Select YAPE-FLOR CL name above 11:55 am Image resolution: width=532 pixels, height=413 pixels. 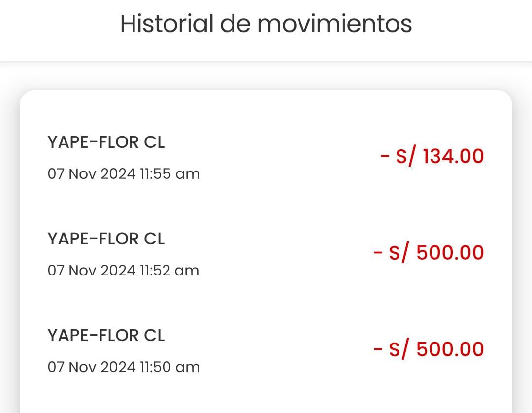[x=106, y=142]
